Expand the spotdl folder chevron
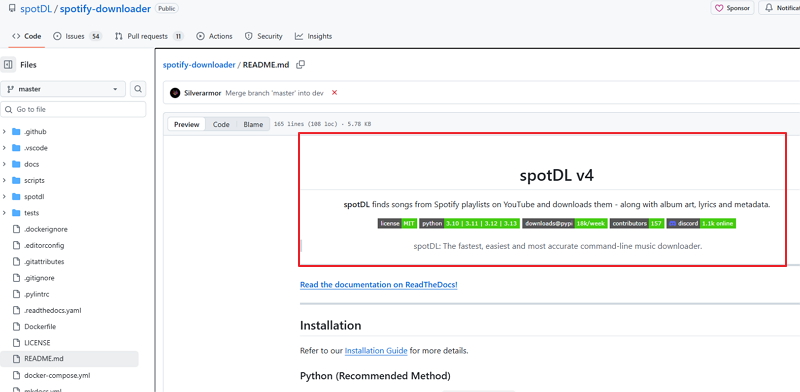800x392 pixels. (5, 197)
